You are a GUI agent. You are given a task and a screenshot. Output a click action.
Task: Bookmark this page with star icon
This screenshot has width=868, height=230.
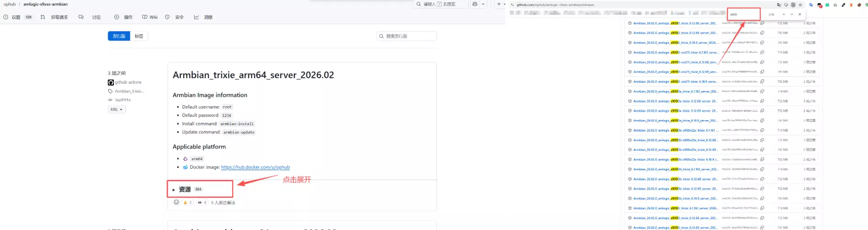click(x=800, y=5)
